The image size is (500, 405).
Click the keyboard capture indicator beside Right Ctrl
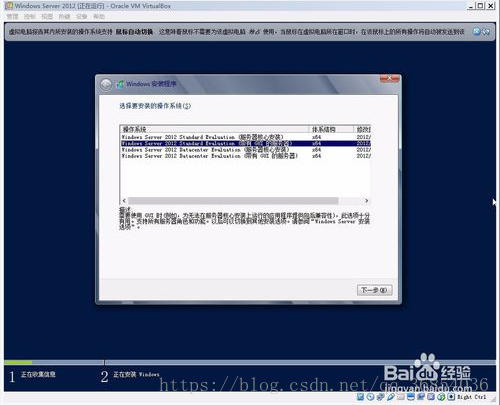[451, 397]
